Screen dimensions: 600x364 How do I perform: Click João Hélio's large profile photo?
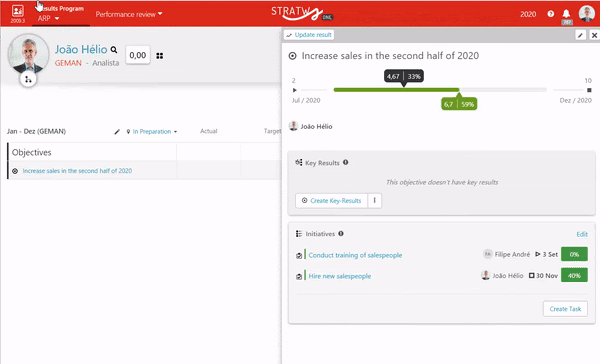tap(28, 54)
